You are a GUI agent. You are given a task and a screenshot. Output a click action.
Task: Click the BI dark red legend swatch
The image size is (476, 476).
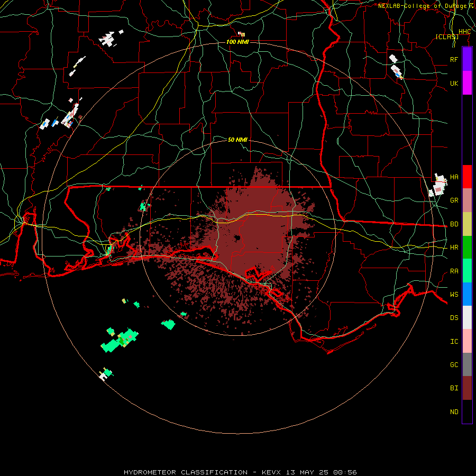tap(467, 388)
